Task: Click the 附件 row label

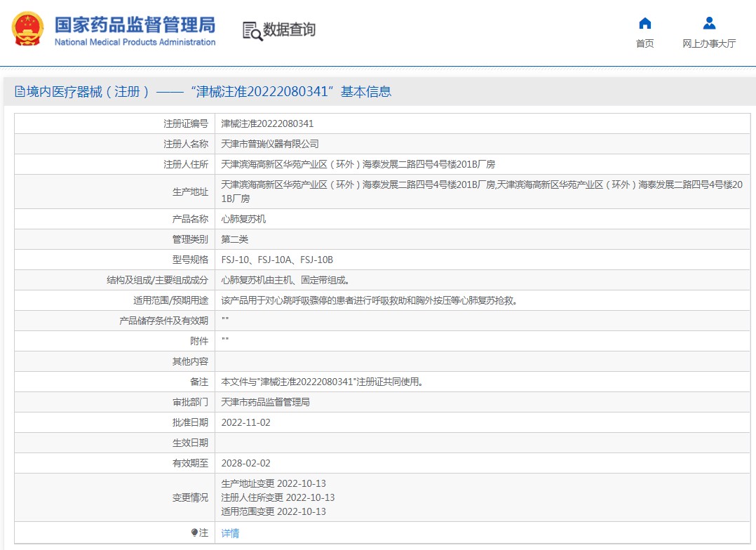Action: point(199,341)
